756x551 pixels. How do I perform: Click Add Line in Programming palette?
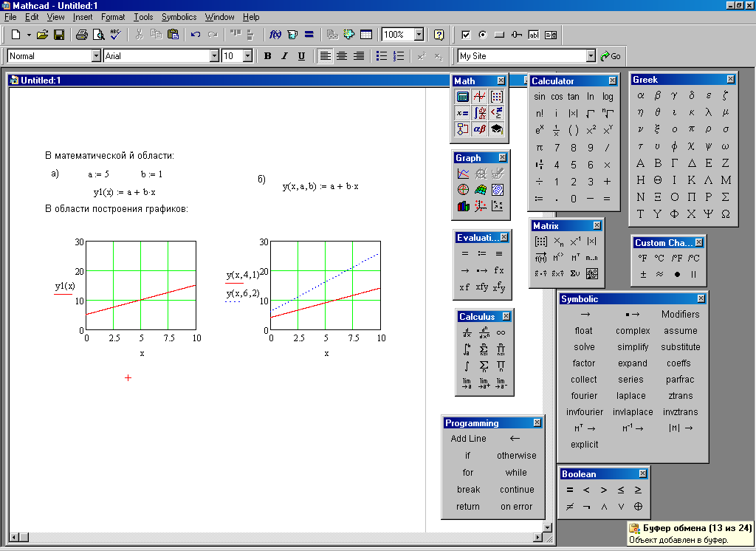point(468,439)
